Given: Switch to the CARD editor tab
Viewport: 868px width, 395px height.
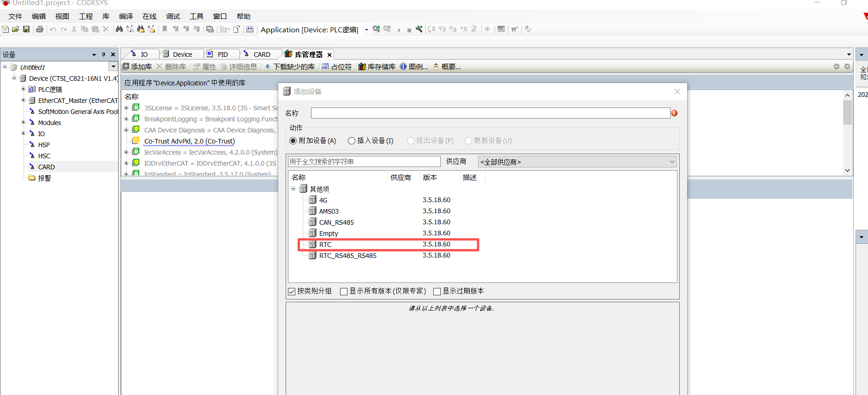Looking at the screenshot, I should pos(262,54).
